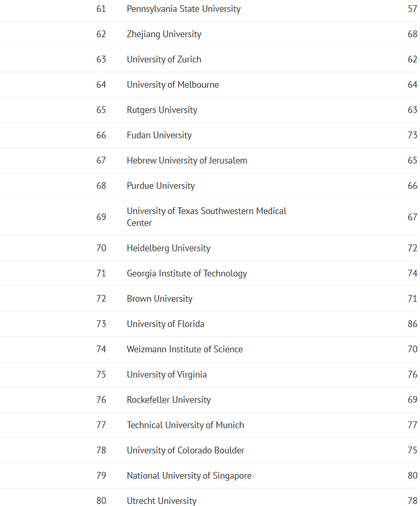This screenshot has height=506, width=420.
Task: Click National University of Singapore
Action: coord(189,476)
